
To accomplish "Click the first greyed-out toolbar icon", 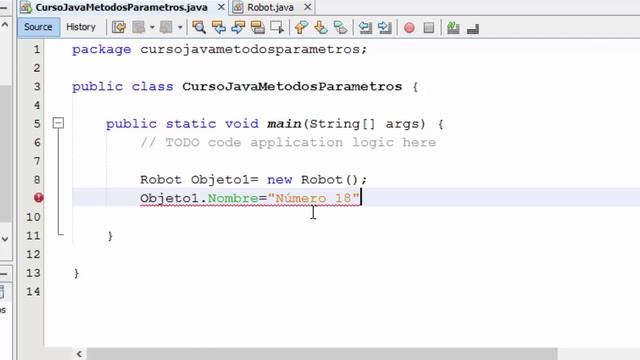I will [x=139, y=27].
